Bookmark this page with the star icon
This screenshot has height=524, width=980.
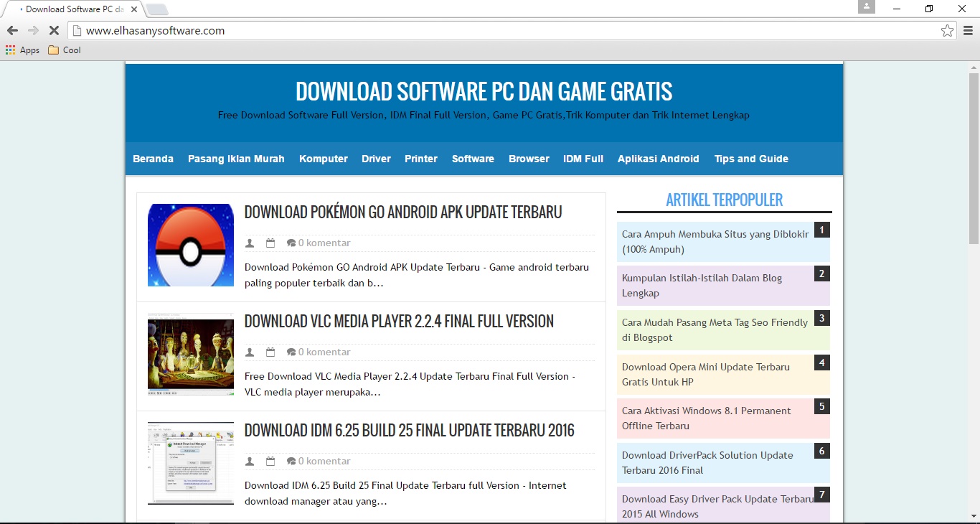point(947,31)
